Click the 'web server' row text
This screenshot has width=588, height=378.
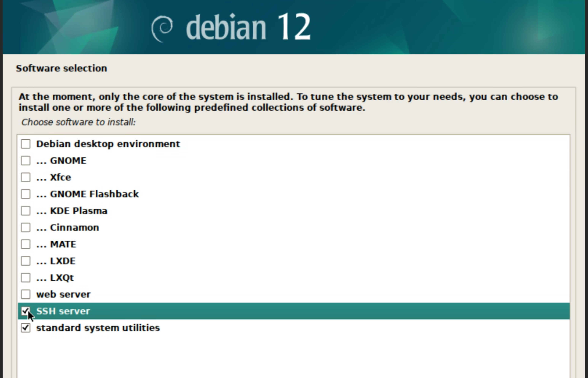coord(63,294)
